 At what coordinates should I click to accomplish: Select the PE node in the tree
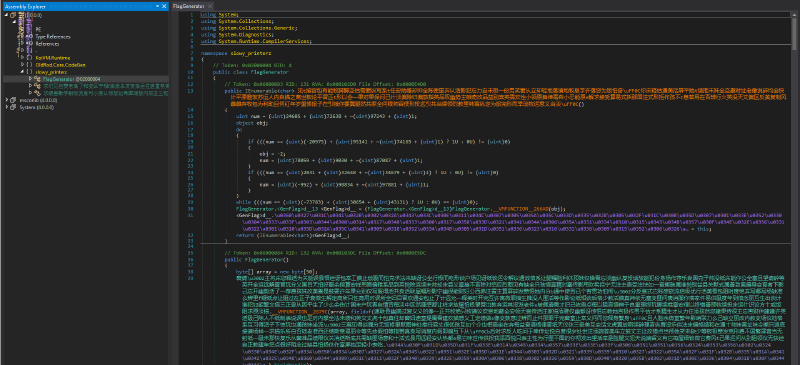click(x=38, y=30)
